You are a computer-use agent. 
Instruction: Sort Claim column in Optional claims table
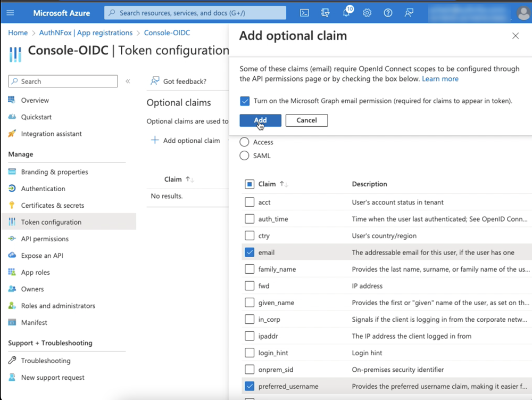coord(179,179)
